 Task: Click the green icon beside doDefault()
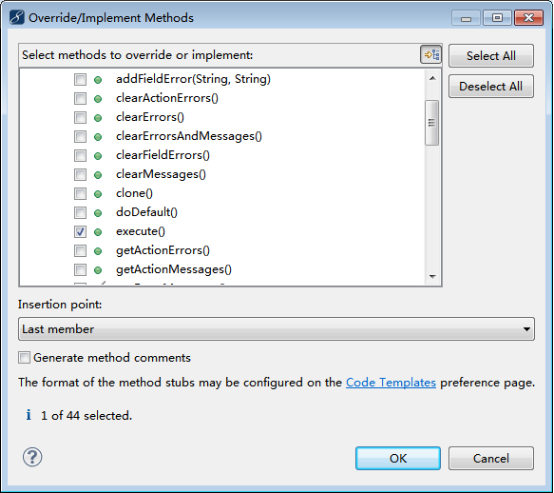pyautogui.click(x=98, y=213)
